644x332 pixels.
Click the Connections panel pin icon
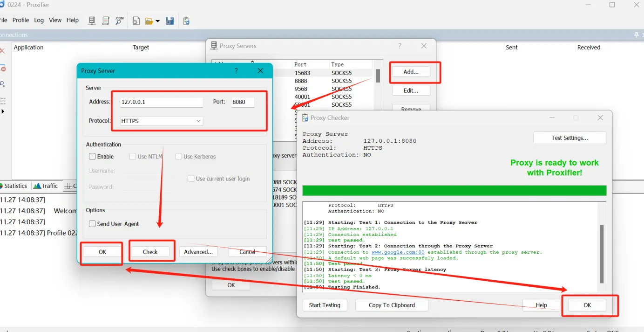(637, 35)
